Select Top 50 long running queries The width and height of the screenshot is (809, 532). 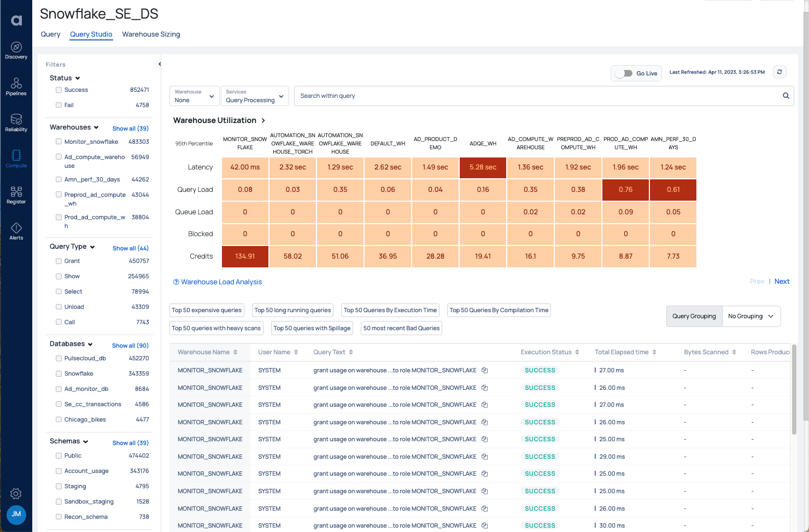coord(292,310)
